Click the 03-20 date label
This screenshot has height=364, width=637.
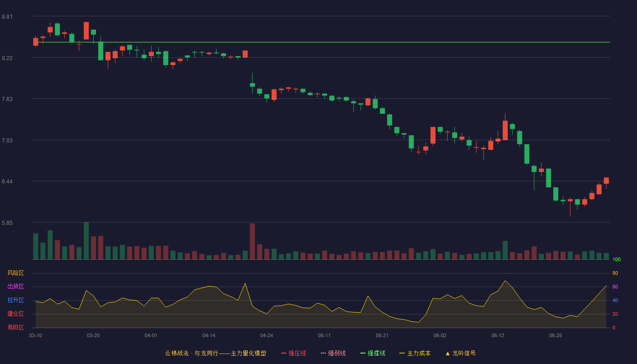tap(93, 335)
